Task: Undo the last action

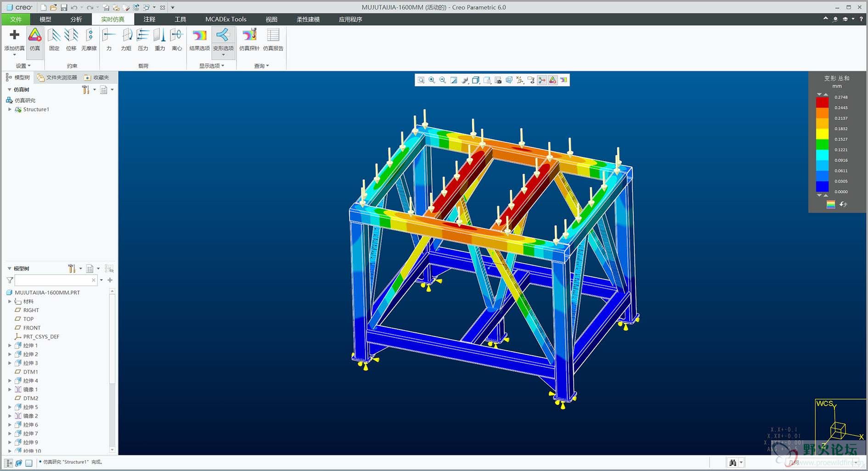Action: point(74,7)
